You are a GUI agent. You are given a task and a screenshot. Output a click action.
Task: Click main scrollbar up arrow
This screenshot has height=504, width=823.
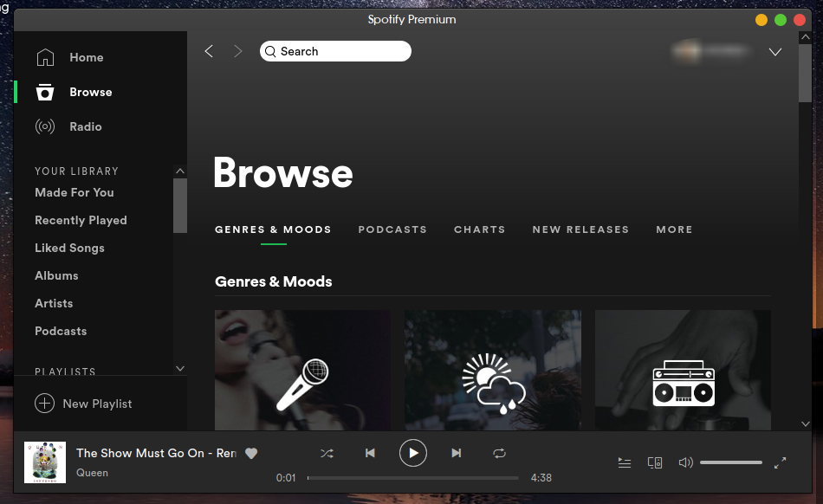coord(805,37)
